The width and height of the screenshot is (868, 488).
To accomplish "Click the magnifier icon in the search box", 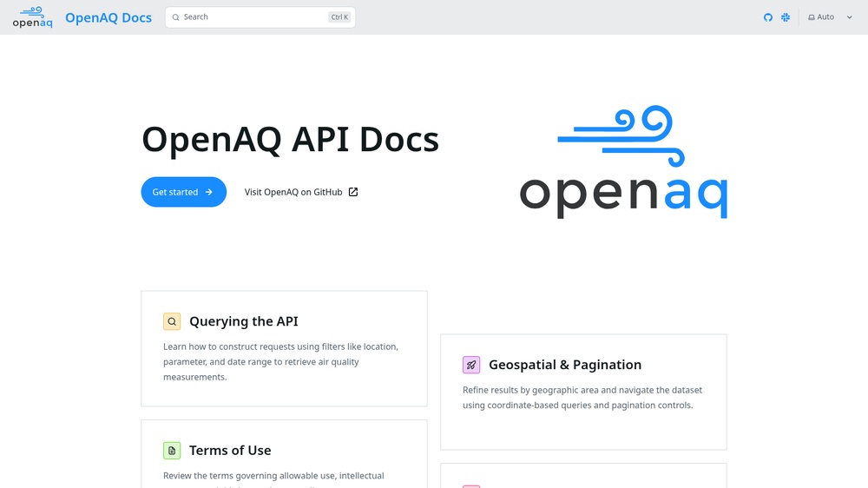I will pyautogui.click(x=175, y=17).
